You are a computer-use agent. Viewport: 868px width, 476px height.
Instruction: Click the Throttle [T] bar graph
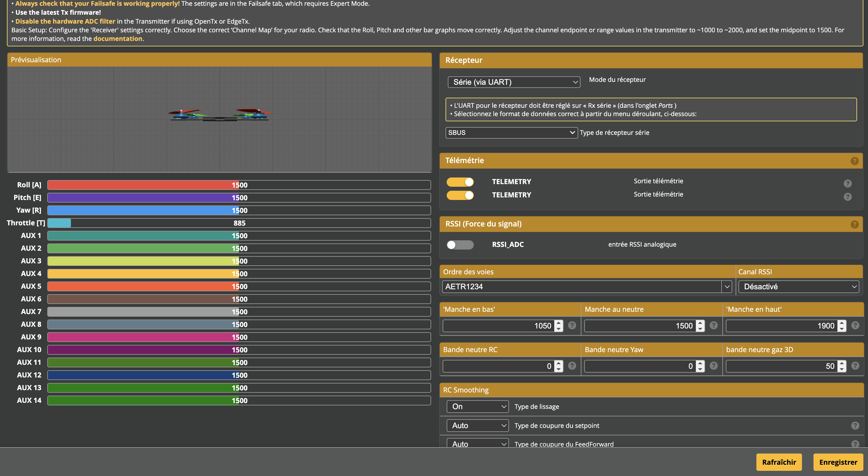(x=239, y=223)
